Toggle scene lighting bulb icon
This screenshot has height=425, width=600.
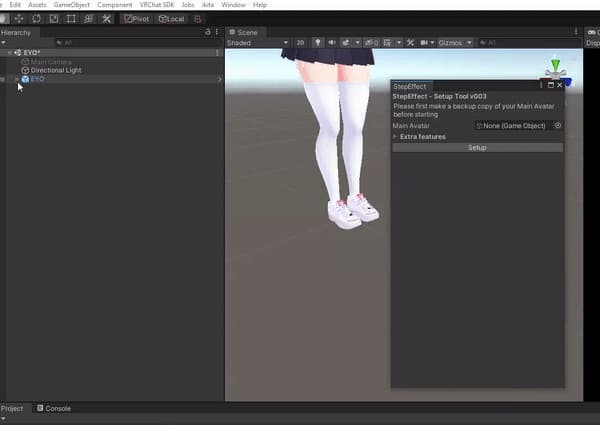pyautogui.click(x=318, y=43)
